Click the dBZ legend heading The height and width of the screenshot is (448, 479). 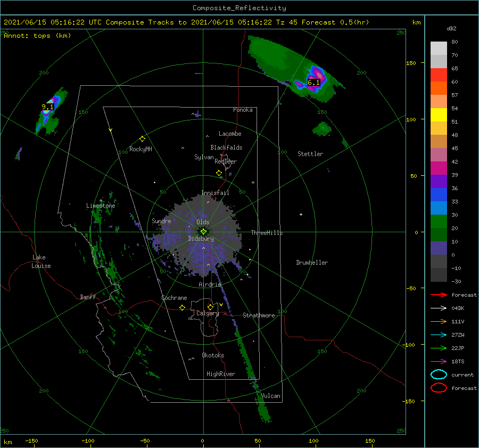click(451, 28)
